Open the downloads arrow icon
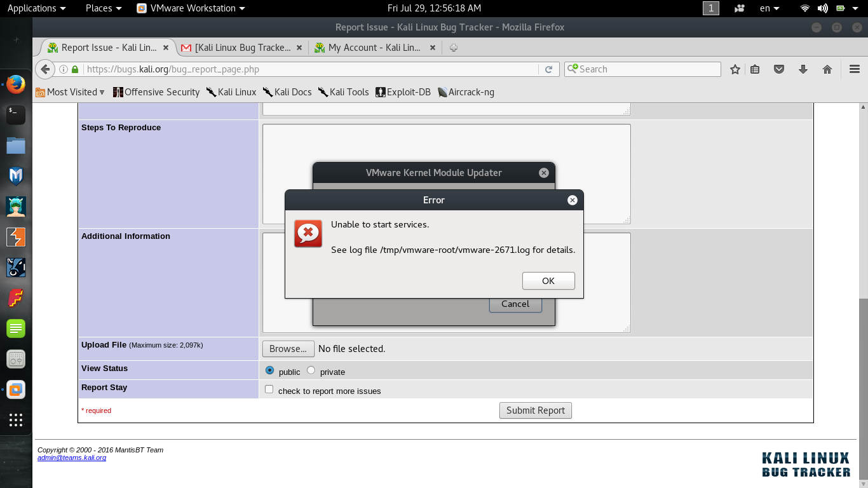Screen dimensions: 868x488 pos(803,69)
